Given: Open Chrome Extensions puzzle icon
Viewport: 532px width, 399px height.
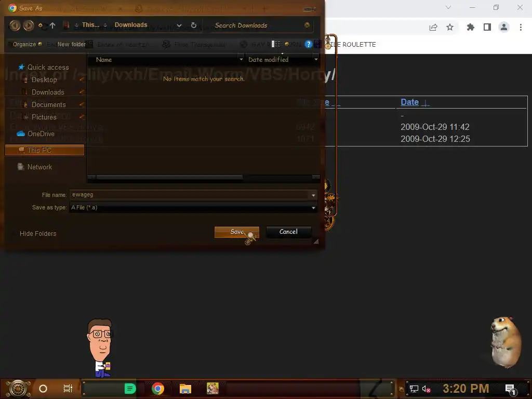Looking at the screenshot, I should (x=471, y=27).
